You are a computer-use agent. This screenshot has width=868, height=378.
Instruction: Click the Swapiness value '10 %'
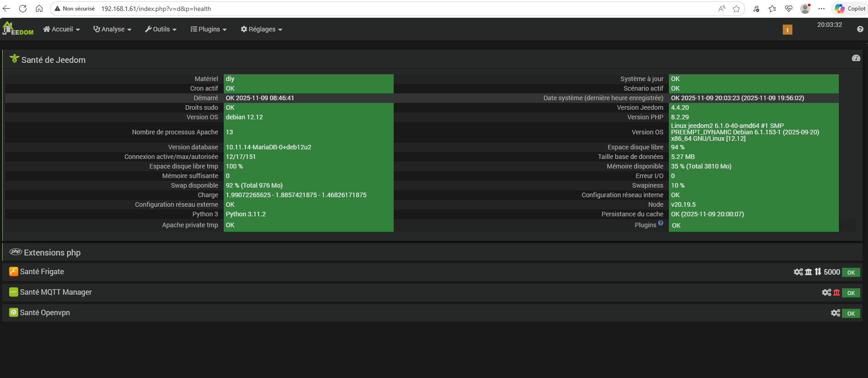click(x=678, y=185)
